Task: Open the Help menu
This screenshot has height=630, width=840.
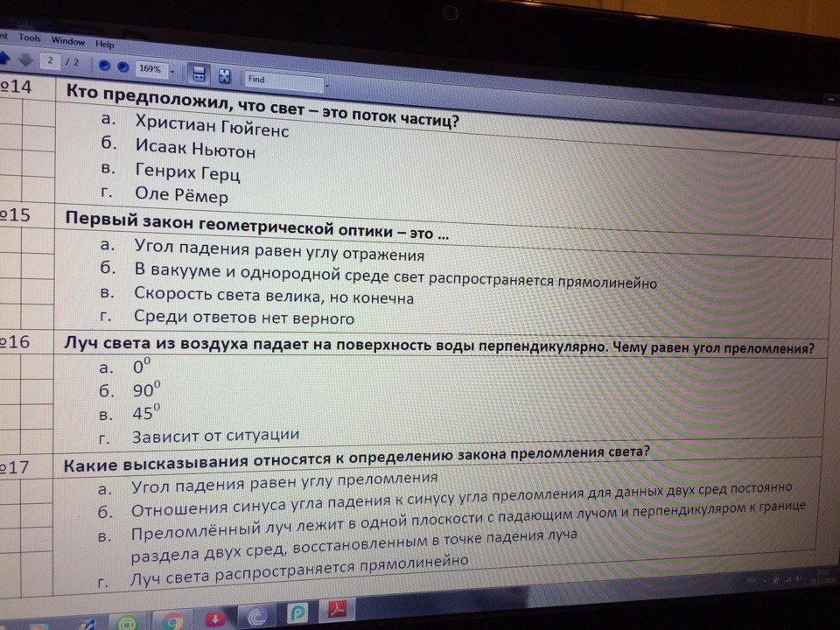Action: pos(105,44)
